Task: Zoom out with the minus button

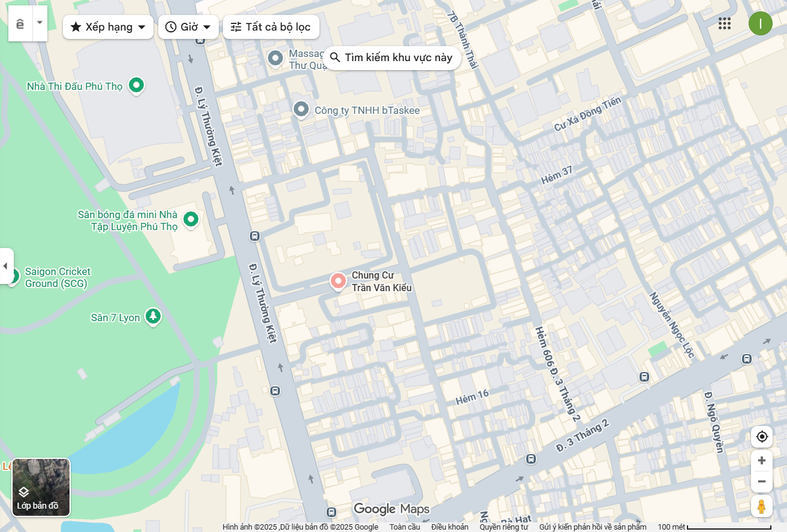Action: point(762,482)
